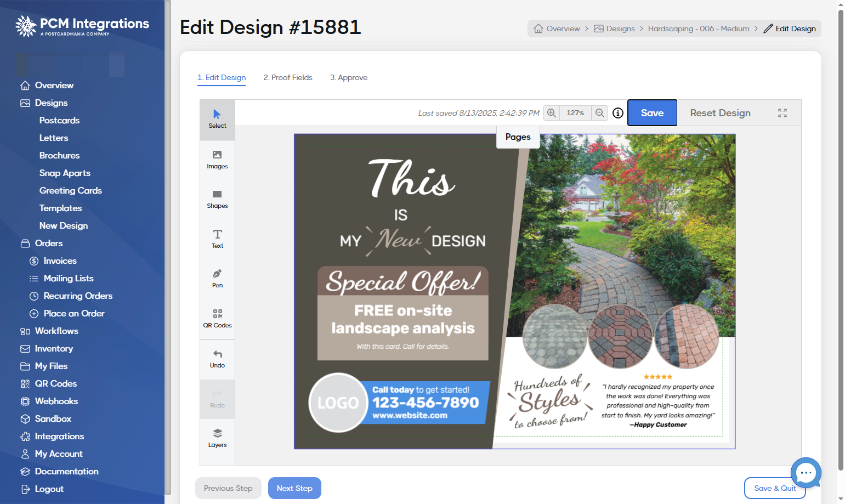The image size is (845, 504).
Task: Expand the editor to fullscreen
Action: [x=782, y=113]
